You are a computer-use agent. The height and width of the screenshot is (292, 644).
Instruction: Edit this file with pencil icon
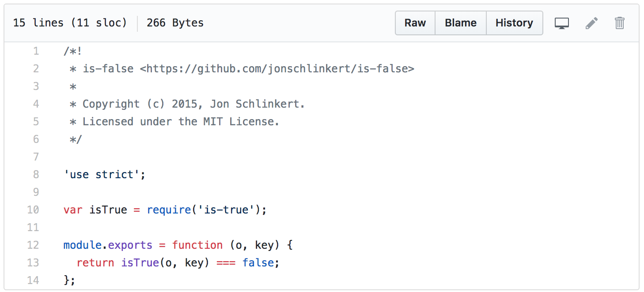[x=591, y=23]
